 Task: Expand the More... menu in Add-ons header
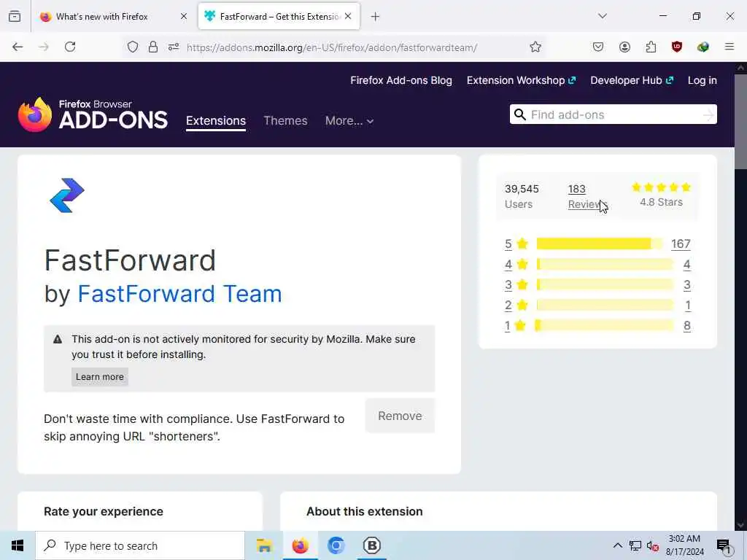pyautogui.click(x=349, y=121)
